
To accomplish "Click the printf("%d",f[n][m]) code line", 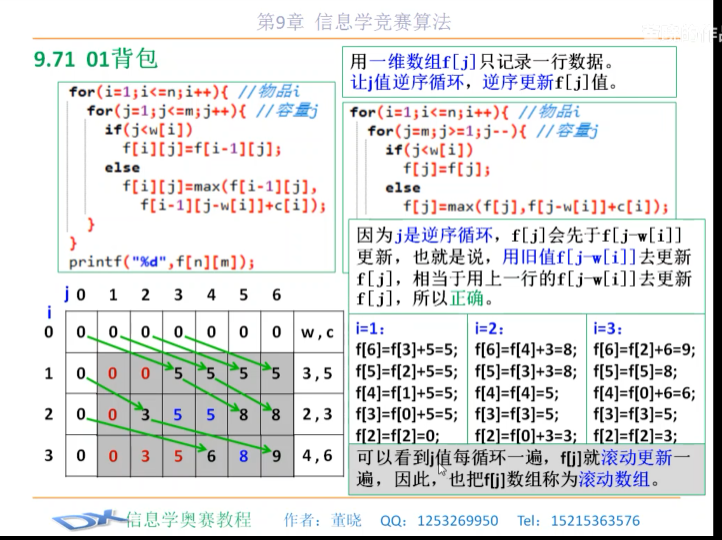I will click(162, 262).
